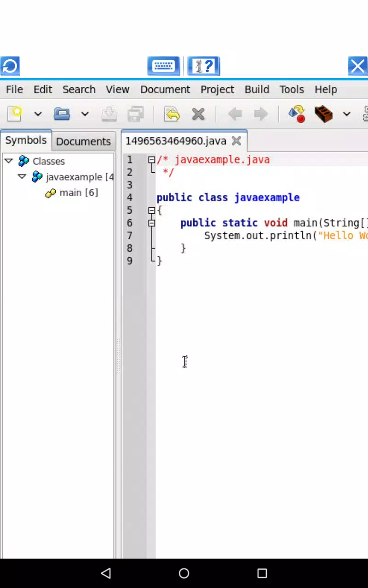The image size is (368, 588).
Task: Open the View menu
Action: [x=117, y=90]
